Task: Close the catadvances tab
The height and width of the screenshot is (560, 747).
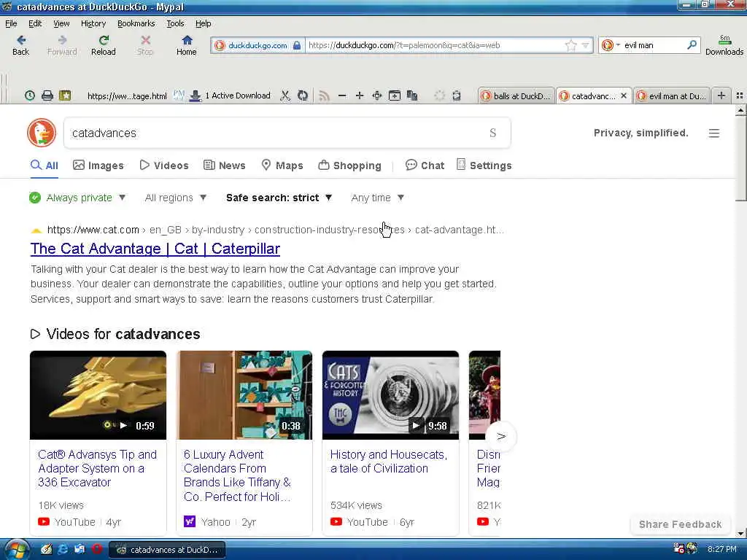Action: 624,96
